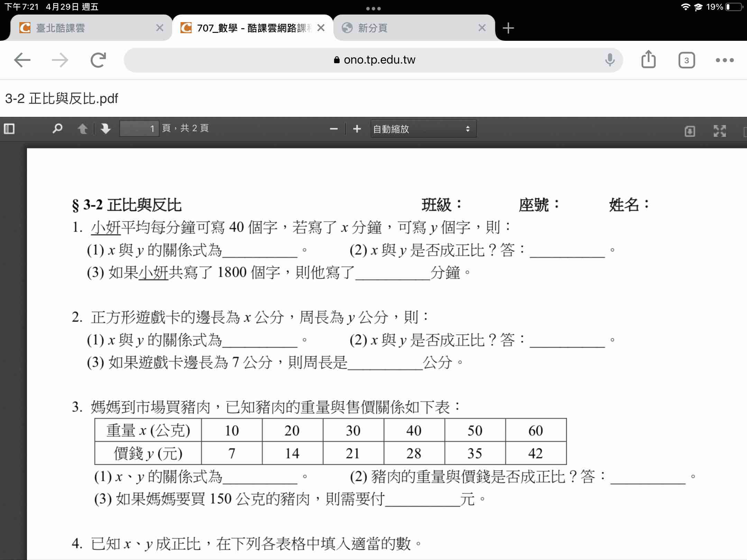747x560 pixels.
Task: Click the file title 3-2 正比與反比.pdf
Action: tap(62, 99)
